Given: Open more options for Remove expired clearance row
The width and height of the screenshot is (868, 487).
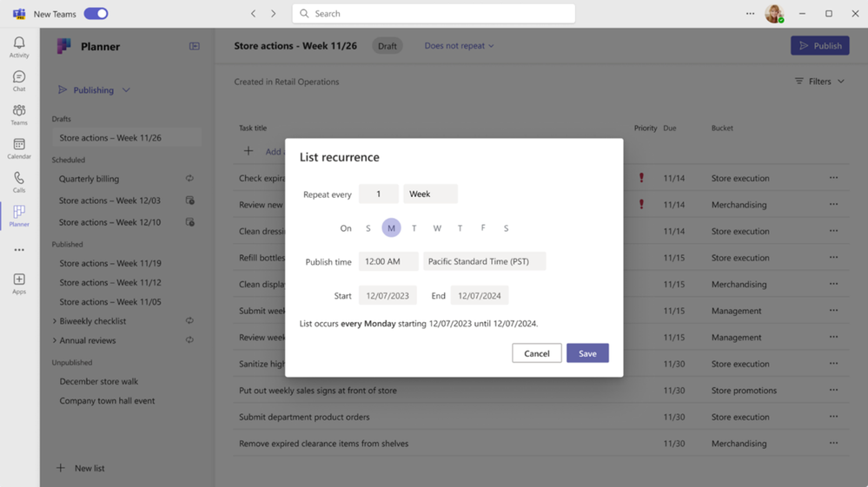Looking at the screenshot, I should (833, 443).
